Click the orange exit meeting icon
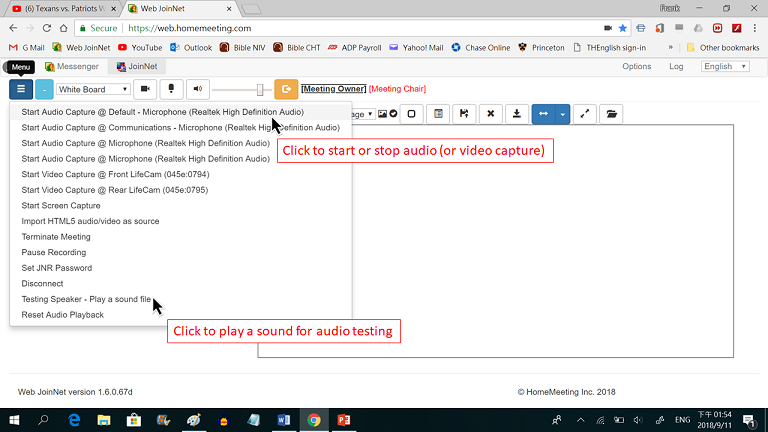The height and width of the screenshot is (432, 768). [x=286, y=89]
